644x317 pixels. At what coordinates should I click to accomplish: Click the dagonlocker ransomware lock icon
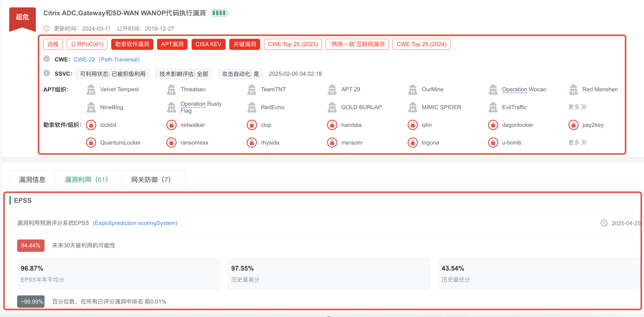tap(493, 125)
